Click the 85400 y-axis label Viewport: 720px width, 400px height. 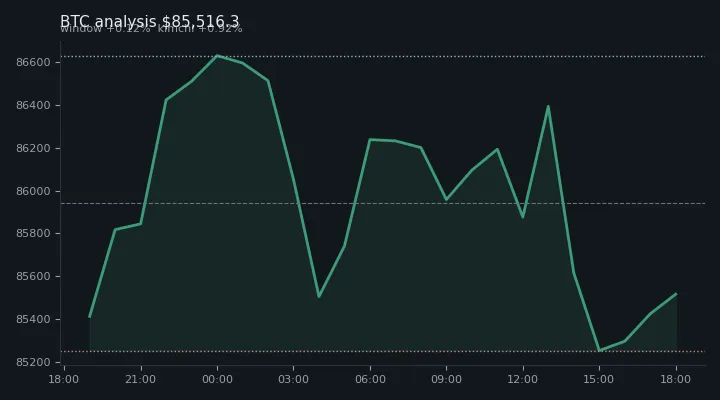pyautogui.click(x=33, y=319)
